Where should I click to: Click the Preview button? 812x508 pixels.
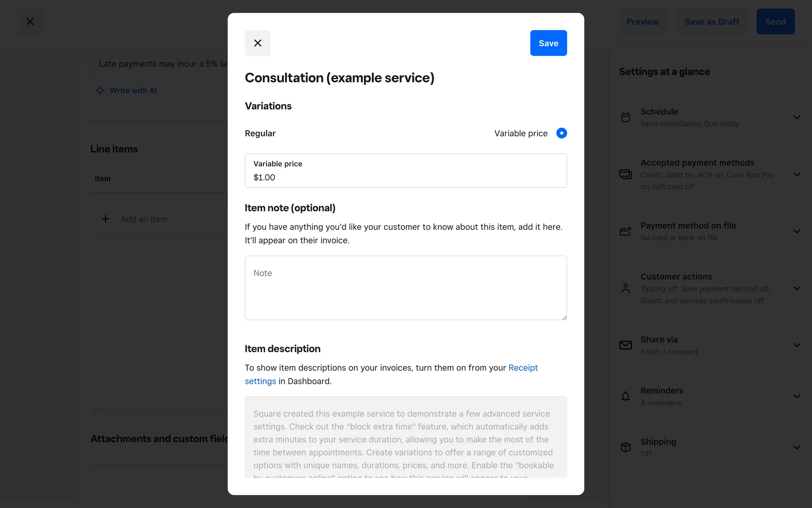click(x=642, y=22)
